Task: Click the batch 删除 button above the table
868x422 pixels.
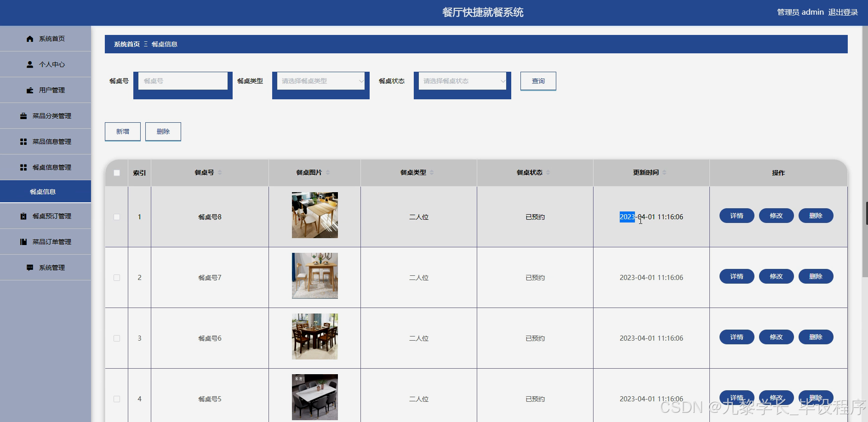Action: [163, 131]
